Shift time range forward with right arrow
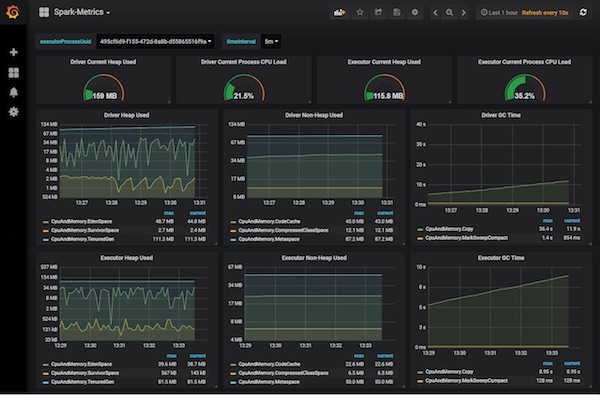Screen dimensions: 600x395 click(x=463, y=13)
